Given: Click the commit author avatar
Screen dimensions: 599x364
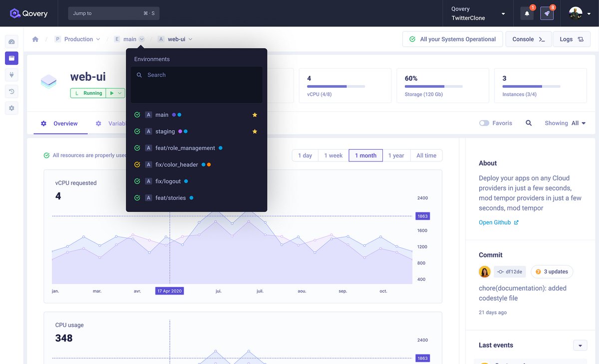Looking at the screenshot, I should [484, 272].
